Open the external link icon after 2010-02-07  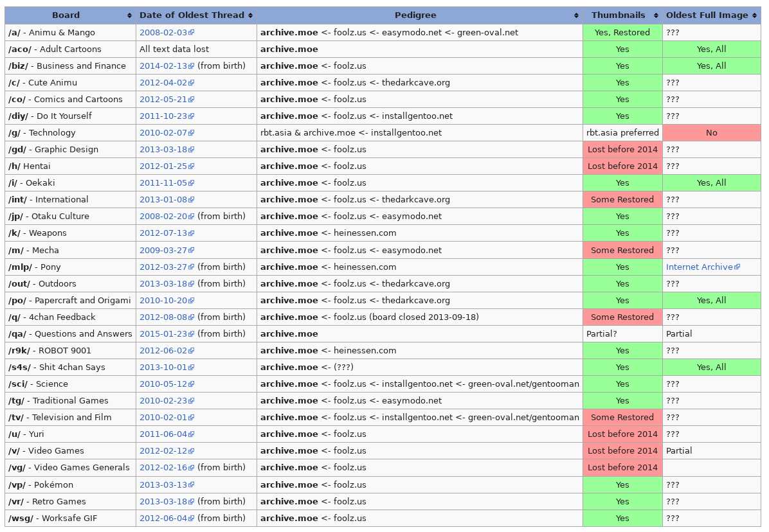coord(192,133)
